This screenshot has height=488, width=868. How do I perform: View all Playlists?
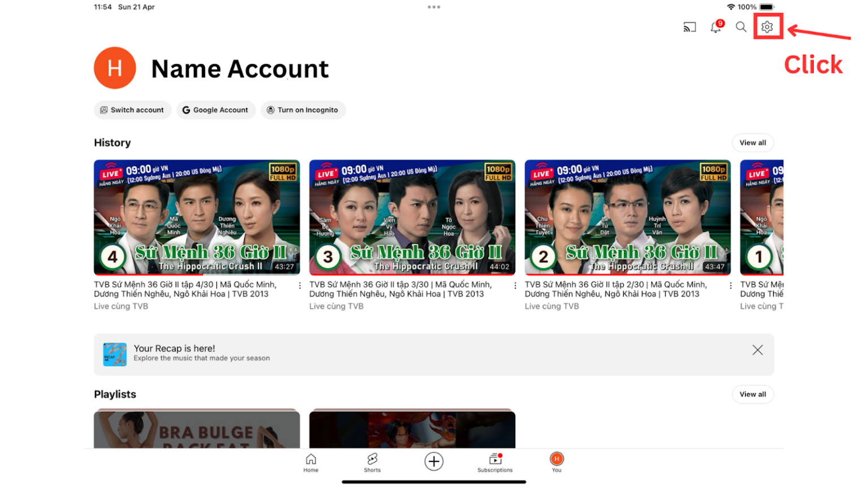pos(753,394)
